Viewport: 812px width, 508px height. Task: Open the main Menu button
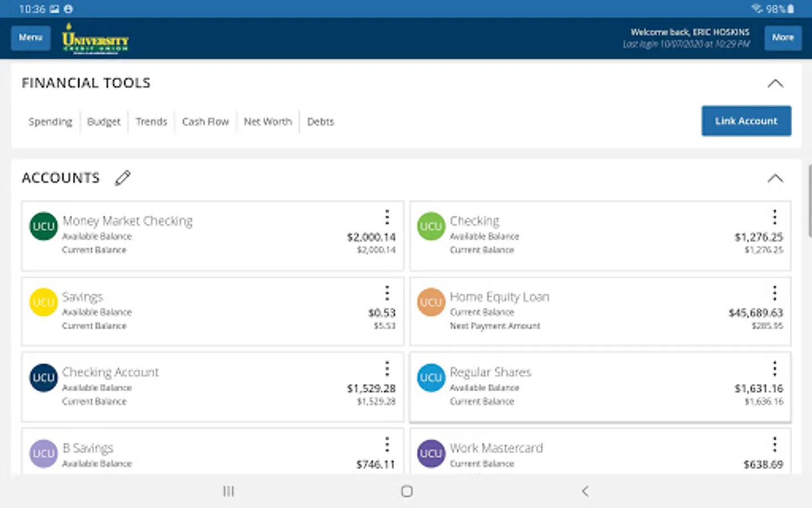30,38
